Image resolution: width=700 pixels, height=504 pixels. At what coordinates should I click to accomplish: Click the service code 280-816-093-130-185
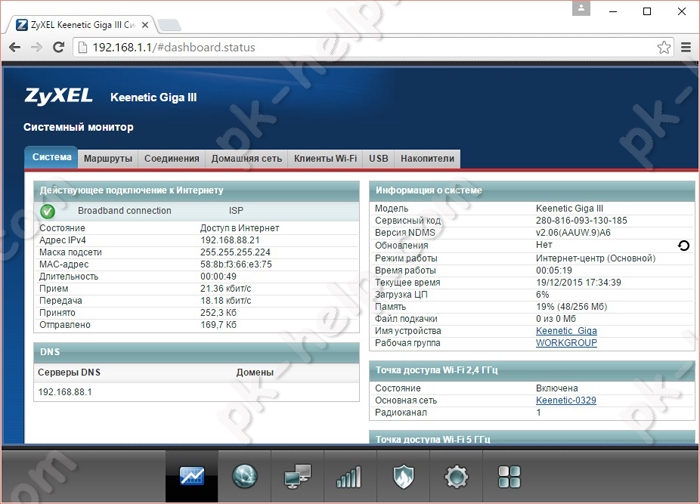coord(581,221)
